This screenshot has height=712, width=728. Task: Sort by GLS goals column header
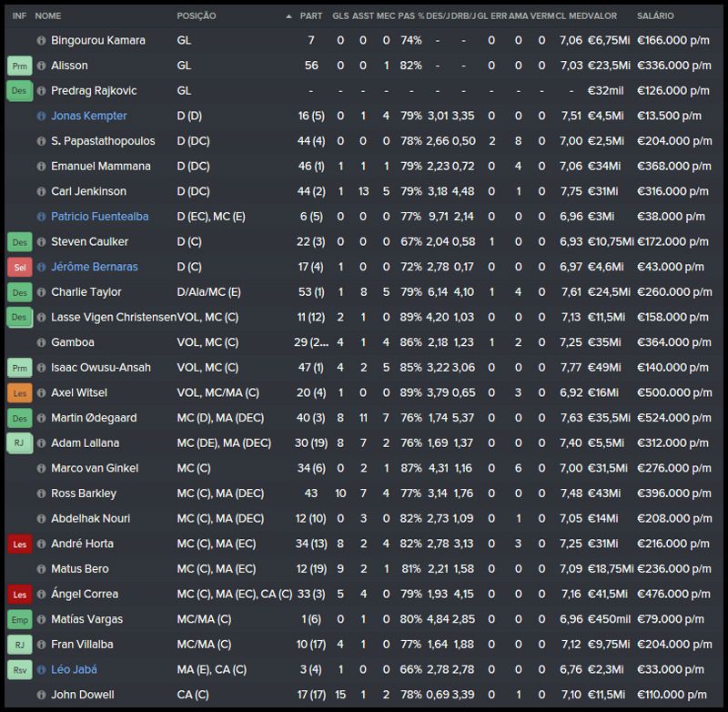point(340,16)
